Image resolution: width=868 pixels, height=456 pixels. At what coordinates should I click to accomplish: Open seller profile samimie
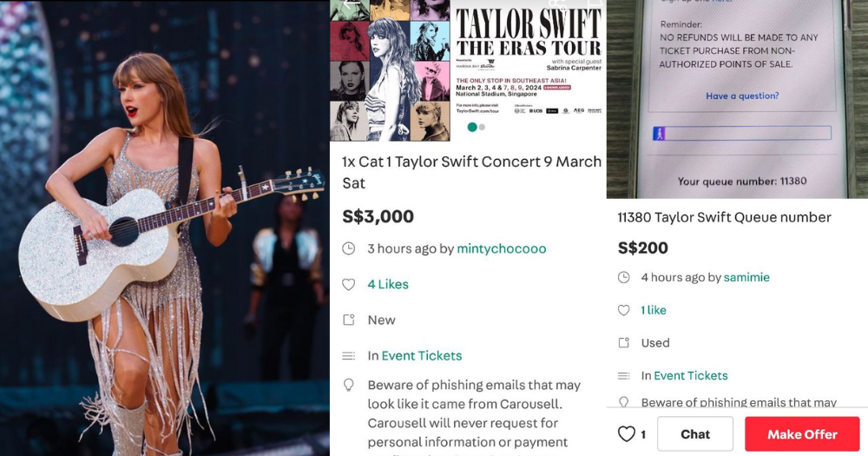(746, 277)
